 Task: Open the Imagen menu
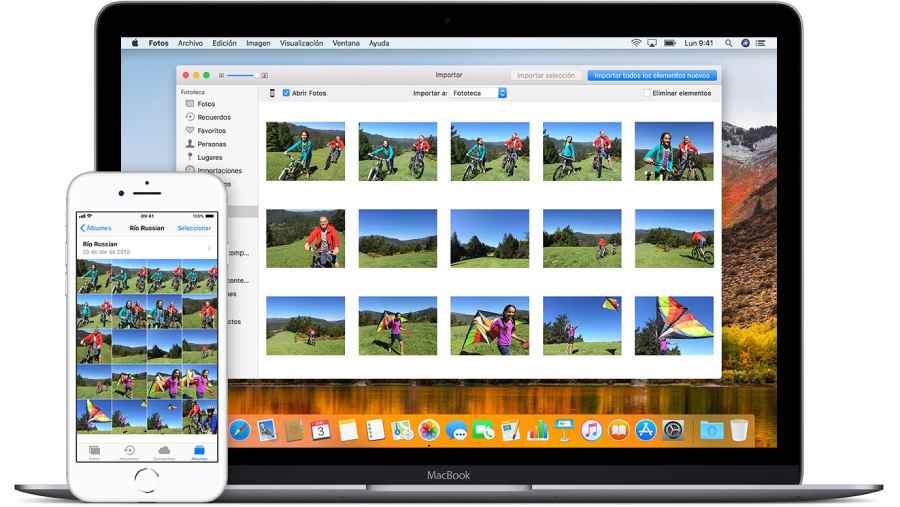(258, 43)
